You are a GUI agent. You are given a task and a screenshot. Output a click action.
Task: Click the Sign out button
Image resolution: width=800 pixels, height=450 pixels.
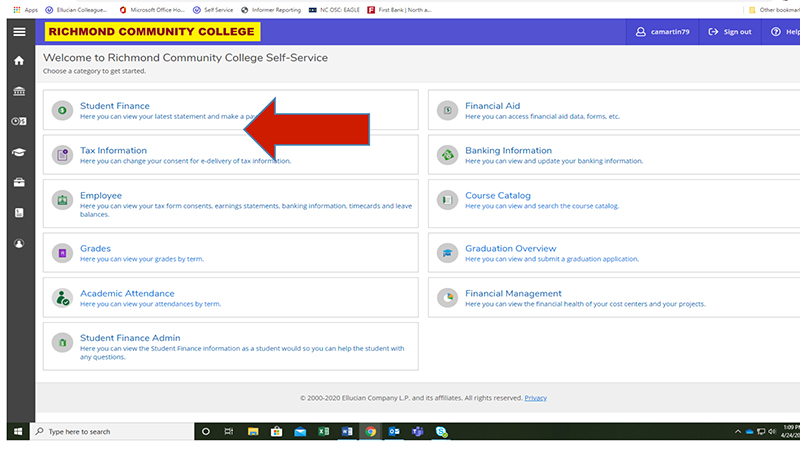[x=730, y=32]
